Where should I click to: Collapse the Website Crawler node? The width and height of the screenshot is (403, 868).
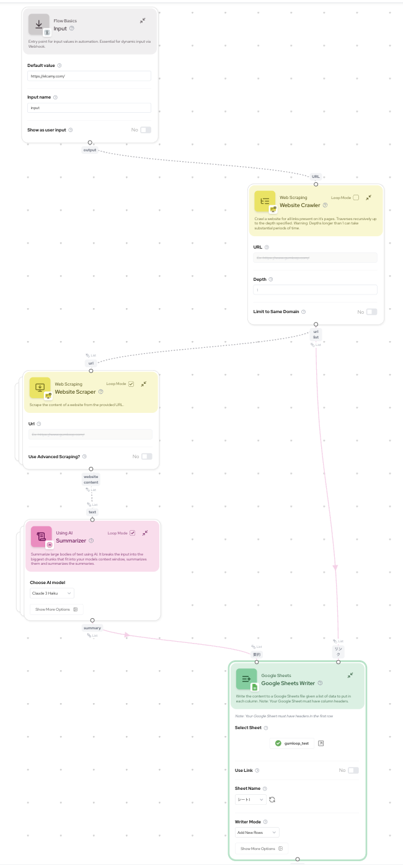click(368, 197)
